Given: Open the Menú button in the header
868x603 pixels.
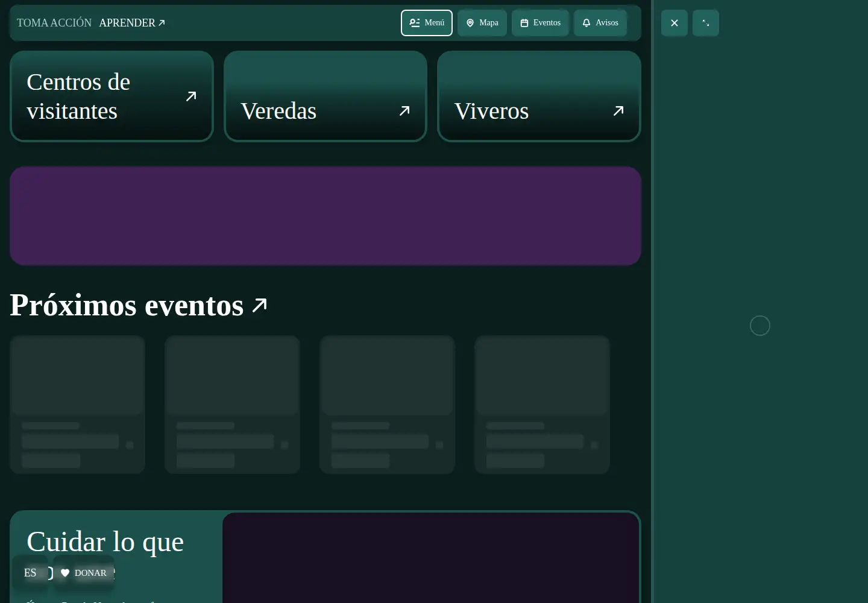Looking at the screenshot, I should click(x=427, y=23).
